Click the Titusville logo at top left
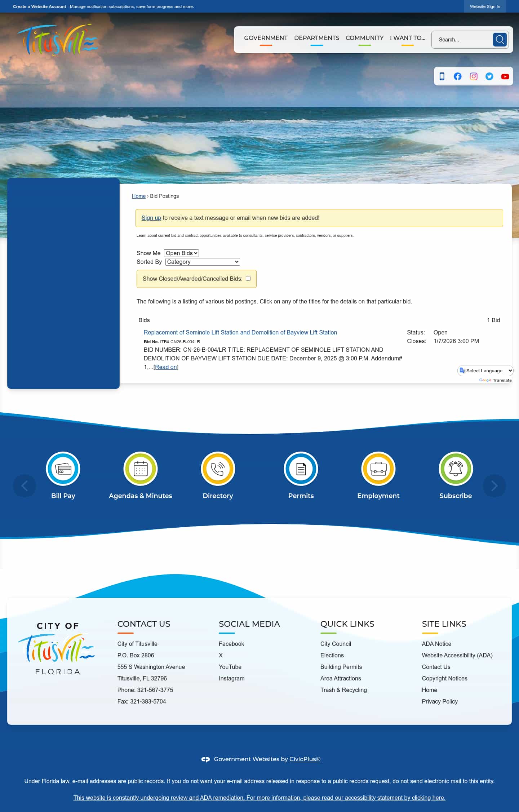This screenshot has height=812, width=519. click(x=58, y=40)
